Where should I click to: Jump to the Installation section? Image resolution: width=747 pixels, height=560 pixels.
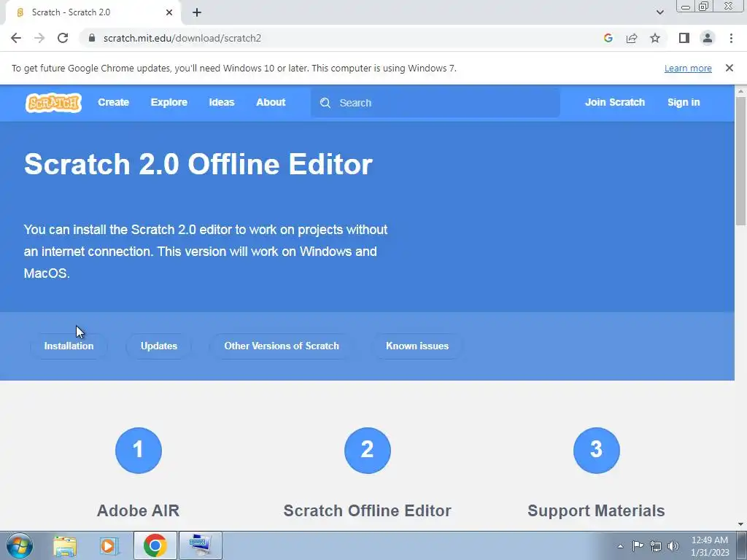tap(69, 346)
